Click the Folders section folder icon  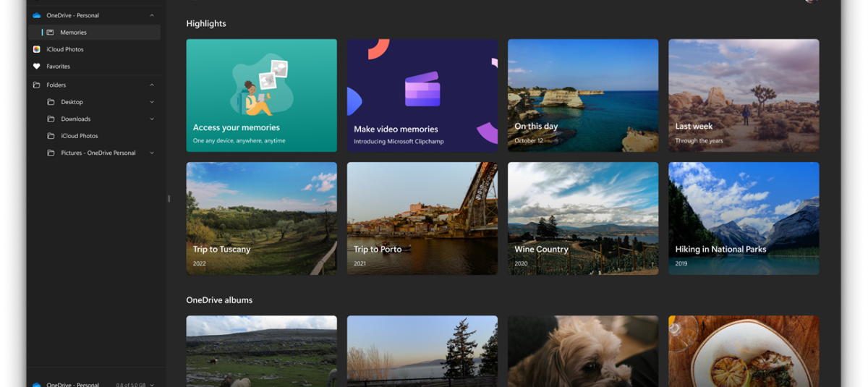[x=37, y=85]
